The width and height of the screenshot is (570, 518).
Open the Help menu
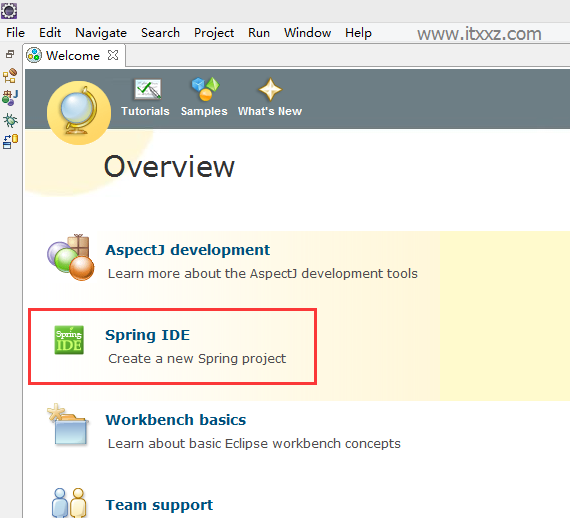358,33
